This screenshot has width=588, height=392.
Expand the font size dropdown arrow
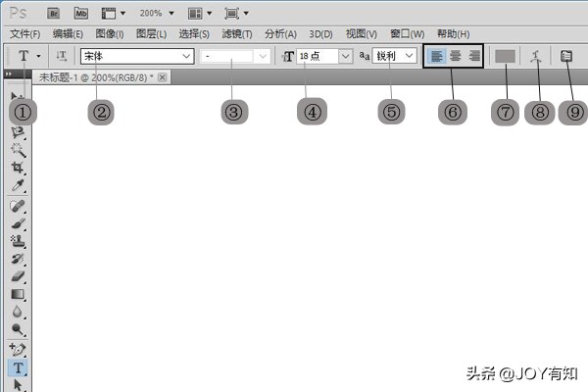point(345,56)
